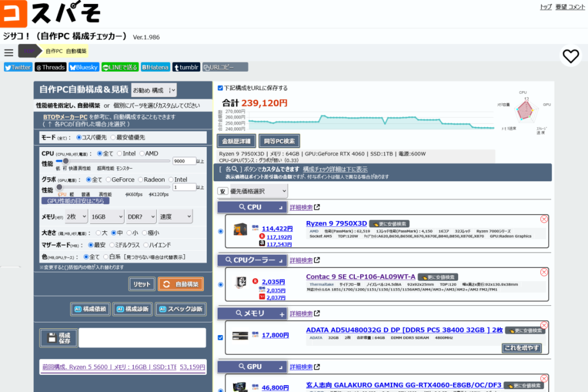Click 更に安値検索 next to Ryzen 9 7950X3D
Image resolution: width=588 pixels, height=392 pixels.
coord(389,224)
